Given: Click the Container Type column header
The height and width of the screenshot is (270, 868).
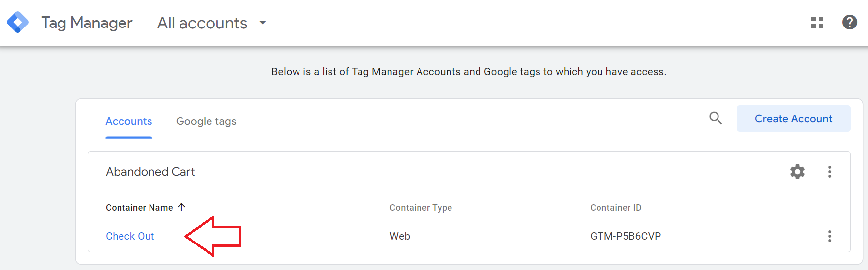Looking at the screenshot, I should (420, 208).
